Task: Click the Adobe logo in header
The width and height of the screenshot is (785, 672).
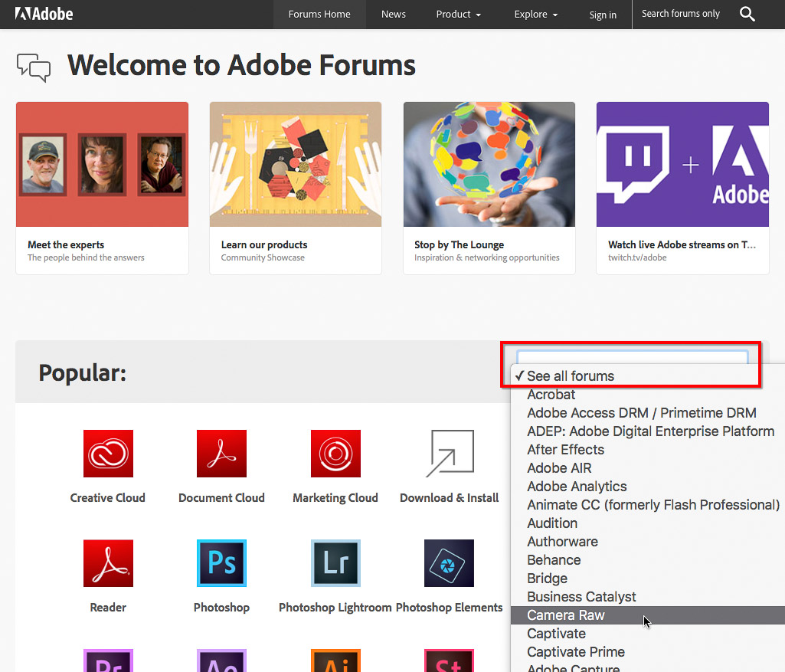Action: click(x=44, y=14)
